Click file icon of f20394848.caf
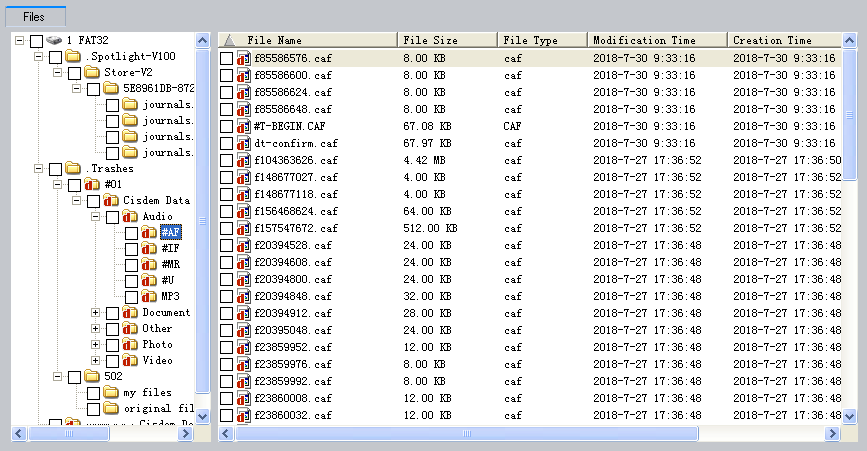Image resolution: width=867 pixels, height=451 pixels. tap(244, 296)
